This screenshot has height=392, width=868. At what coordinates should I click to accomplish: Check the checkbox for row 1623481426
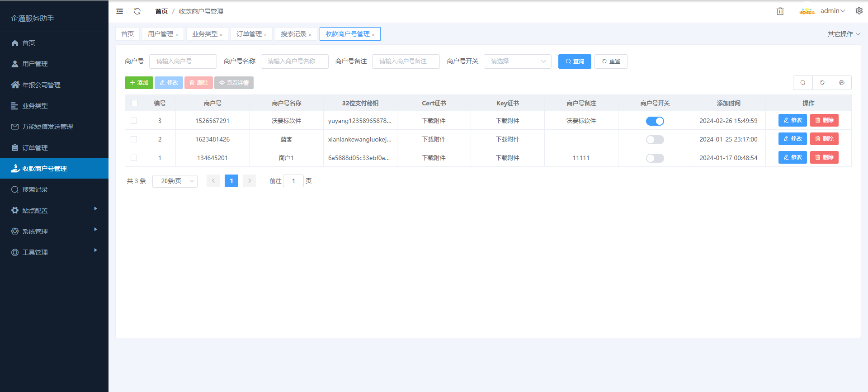(134, 139)
